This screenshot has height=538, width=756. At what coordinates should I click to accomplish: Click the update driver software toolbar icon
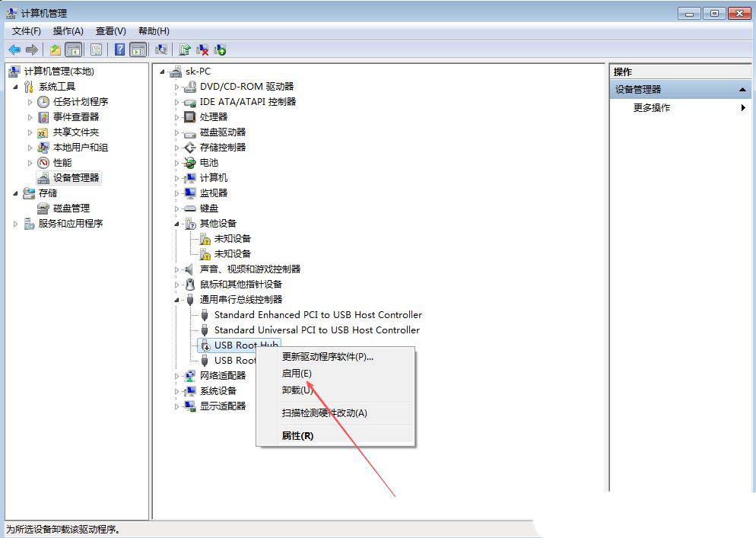coord(184,49)
